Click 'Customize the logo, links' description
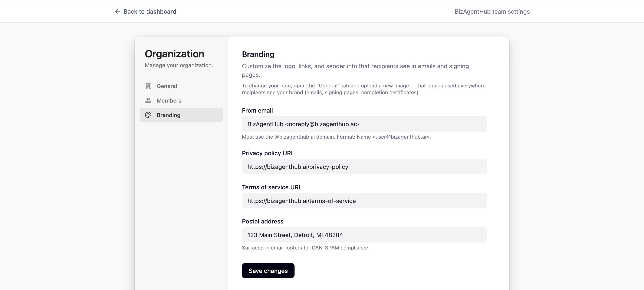Screen dimensions: 644x290 355,70
